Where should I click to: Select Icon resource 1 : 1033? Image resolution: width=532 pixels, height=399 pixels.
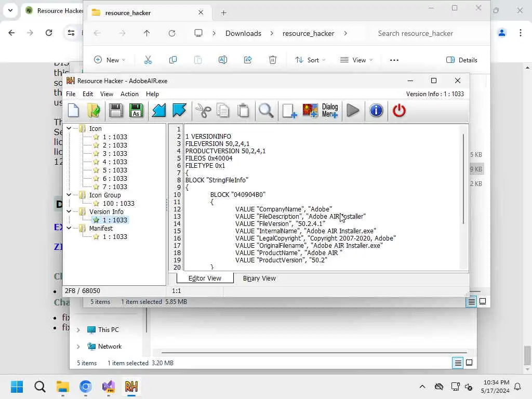[x=115, y=137]
